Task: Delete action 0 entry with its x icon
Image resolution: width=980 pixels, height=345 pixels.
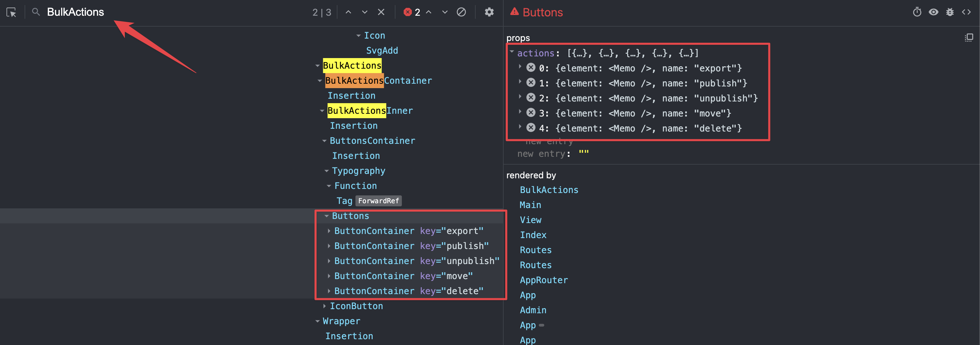Action: [x=530, y=68]
